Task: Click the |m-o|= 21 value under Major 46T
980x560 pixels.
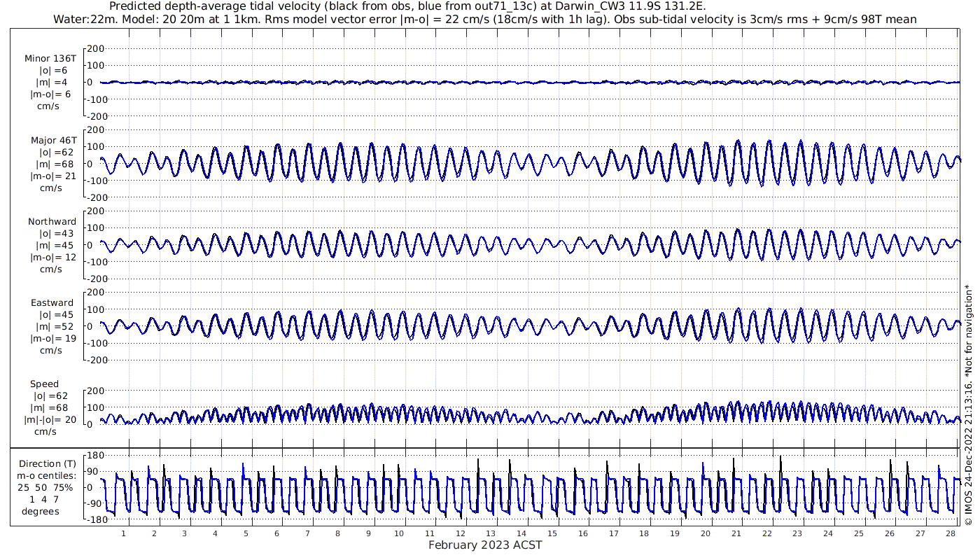Action: (x=51, y=176)
